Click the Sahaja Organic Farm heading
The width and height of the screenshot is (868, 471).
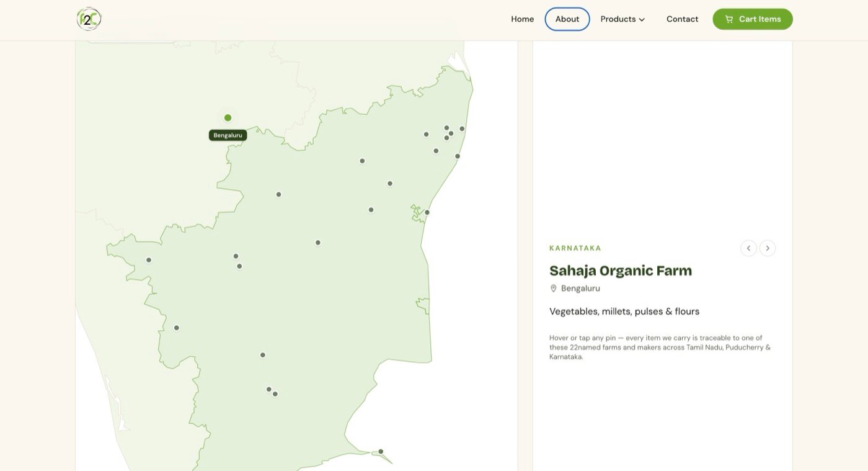[621, 271]
